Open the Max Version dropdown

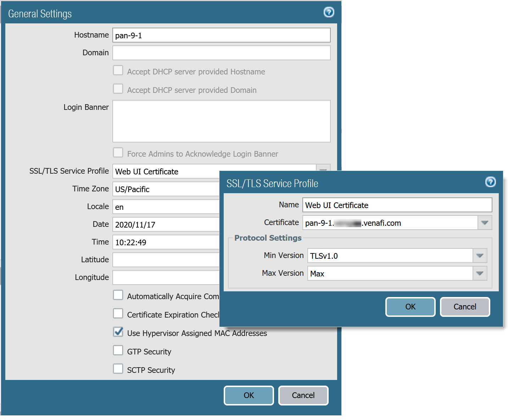tap(480, 273)
